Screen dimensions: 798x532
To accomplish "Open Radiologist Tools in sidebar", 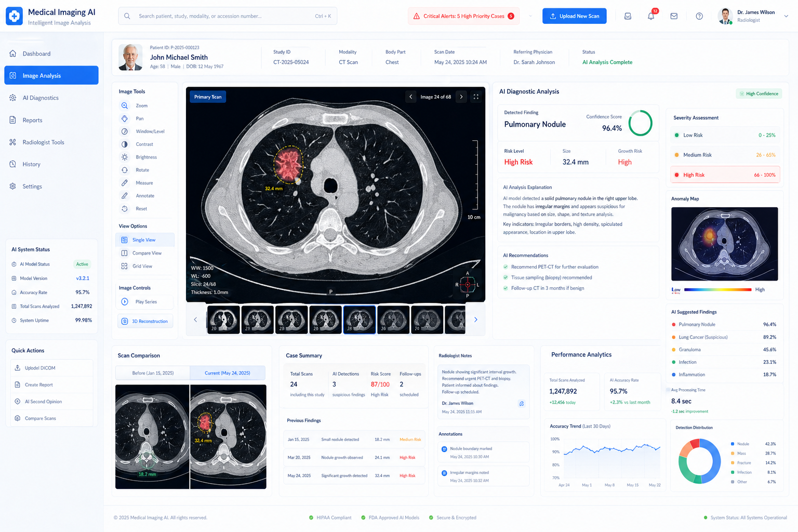I will click(x=51, y=142).
